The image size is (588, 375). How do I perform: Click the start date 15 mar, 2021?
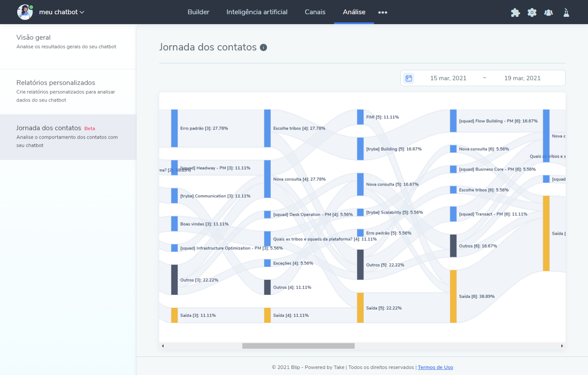tap(448, 78)
